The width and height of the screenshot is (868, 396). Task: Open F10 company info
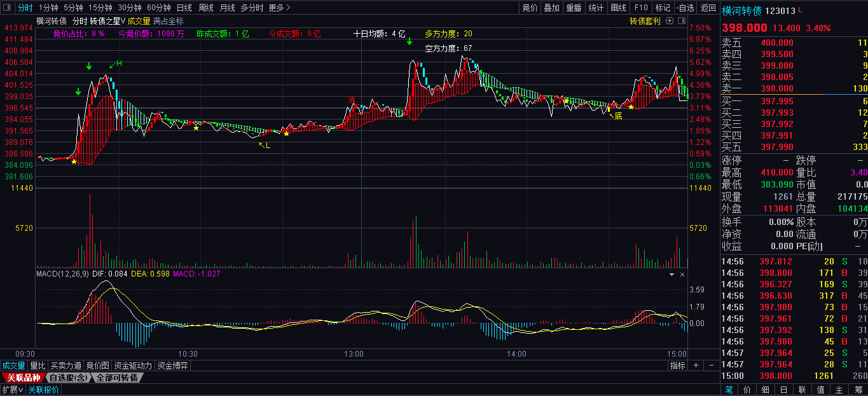tap(641, 8)
